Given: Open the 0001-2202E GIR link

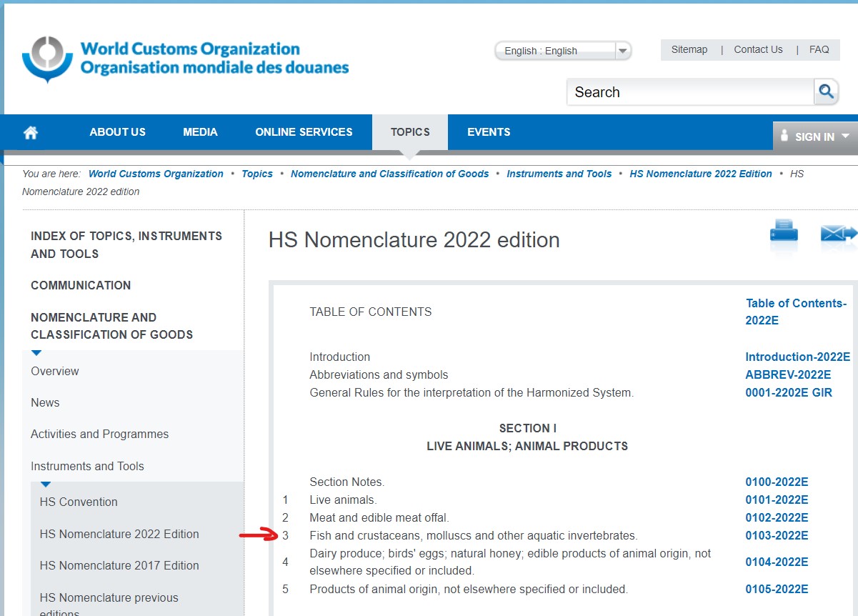Looking at the screenshot, I should tap(789, 392).
